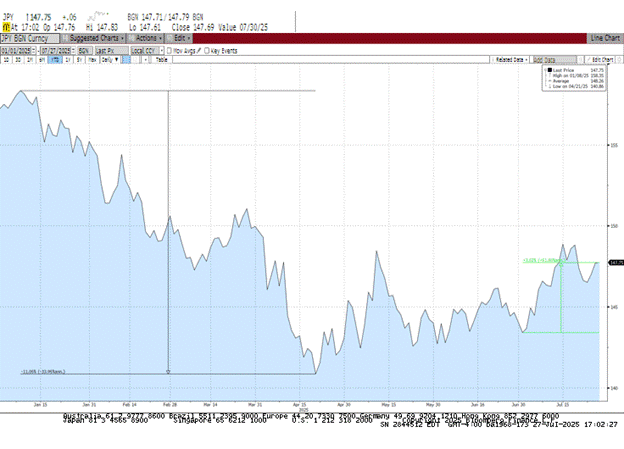
Task: Click the Line Chart button
Action: point(605,38)
